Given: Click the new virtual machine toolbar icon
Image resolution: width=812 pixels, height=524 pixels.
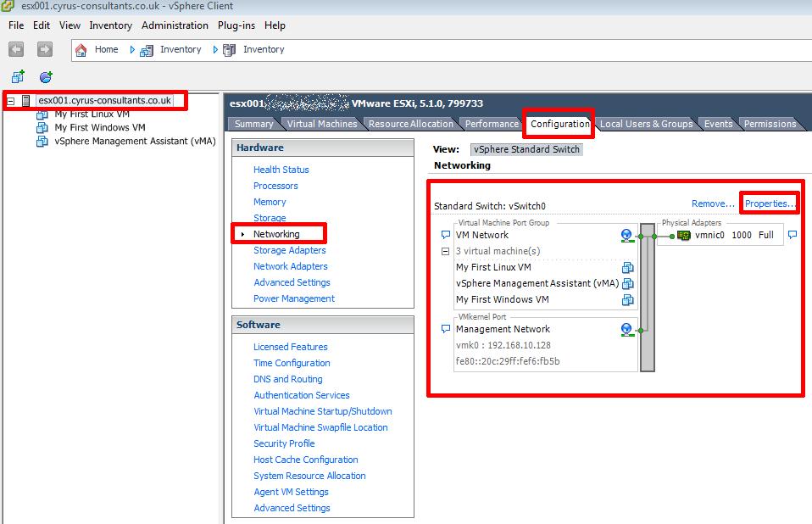Looking at the screenshot, I should click(18, 76).
